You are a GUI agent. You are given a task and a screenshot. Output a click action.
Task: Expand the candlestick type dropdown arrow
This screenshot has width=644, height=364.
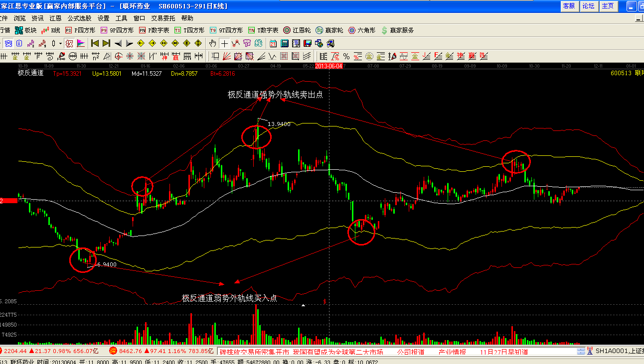(60, 43)
